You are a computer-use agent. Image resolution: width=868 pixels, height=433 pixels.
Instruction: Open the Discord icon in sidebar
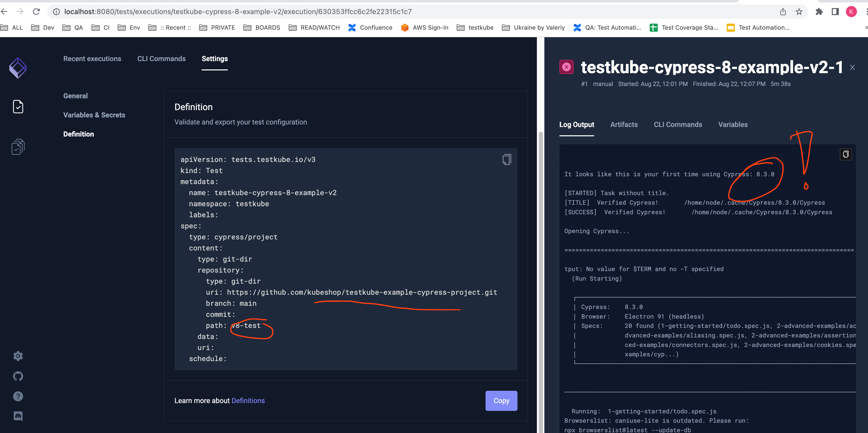(18, 416)
